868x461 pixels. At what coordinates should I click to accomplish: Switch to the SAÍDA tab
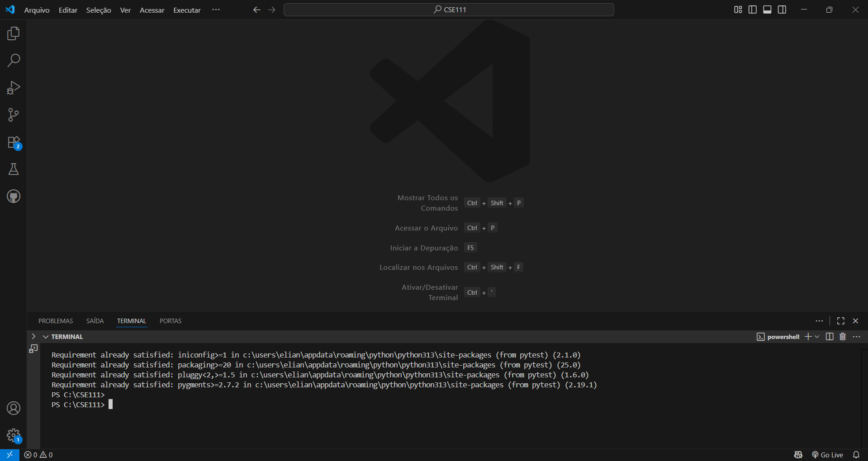pos(95,321)
